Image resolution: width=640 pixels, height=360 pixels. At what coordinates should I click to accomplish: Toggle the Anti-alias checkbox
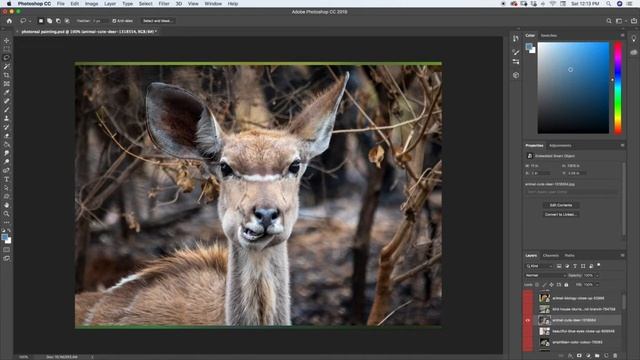click(114, 21)
